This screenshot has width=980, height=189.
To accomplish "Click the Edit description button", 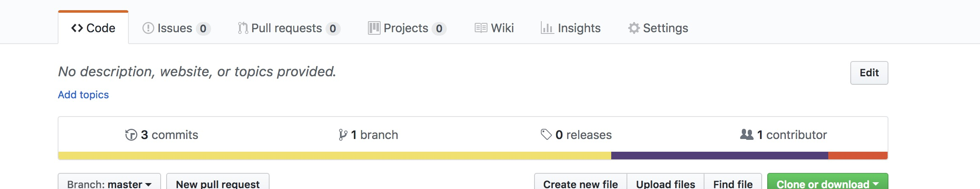I will click(869, 73).
